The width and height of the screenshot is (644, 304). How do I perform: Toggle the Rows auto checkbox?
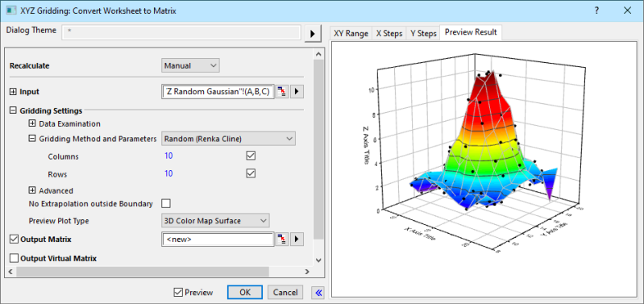(251, 173)
